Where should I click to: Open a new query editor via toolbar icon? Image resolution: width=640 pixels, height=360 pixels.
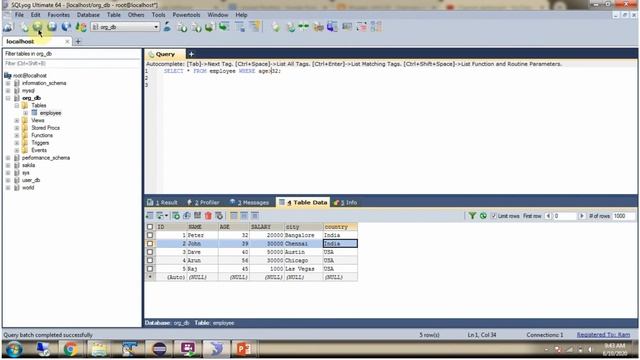[x=25, y=27]
